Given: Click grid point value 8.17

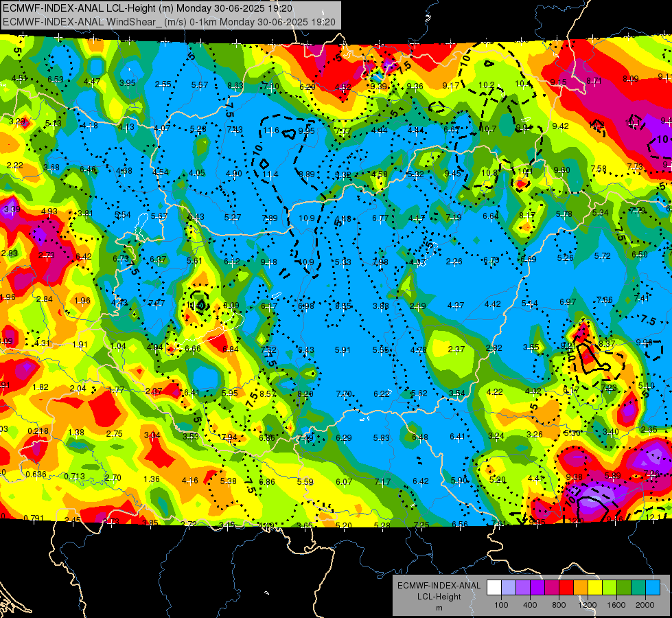Looking at the screenshot, I should [527, 216].
